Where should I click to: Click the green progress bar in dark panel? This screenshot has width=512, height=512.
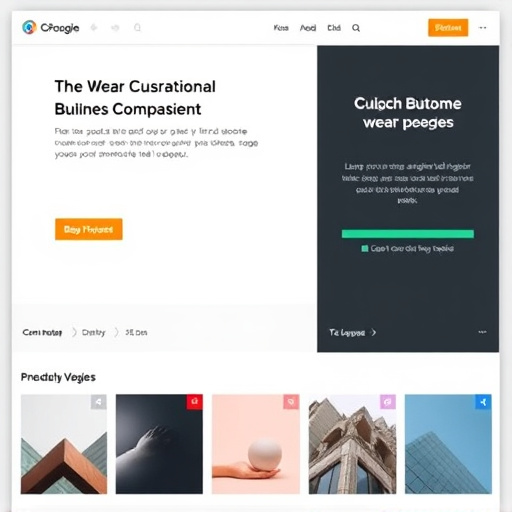408,234
